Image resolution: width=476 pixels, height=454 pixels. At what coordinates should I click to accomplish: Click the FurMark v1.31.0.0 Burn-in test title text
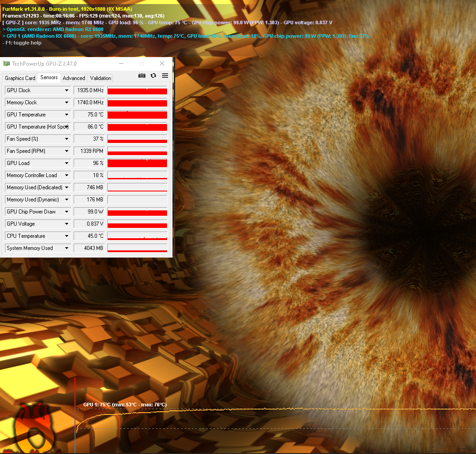(x=67, y=9)
